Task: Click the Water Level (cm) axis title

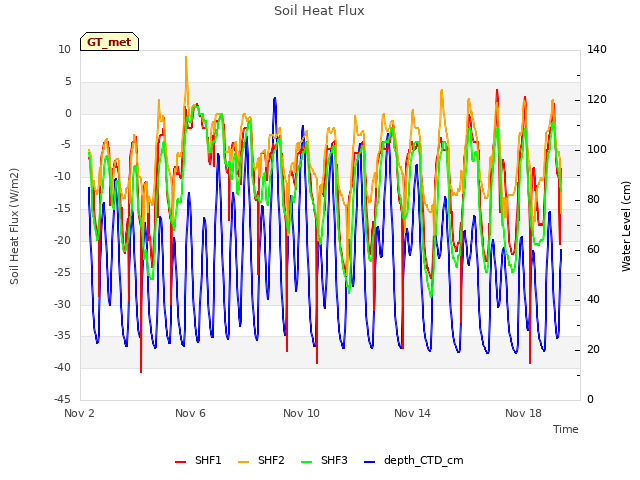Action: (x=626, y=226)
